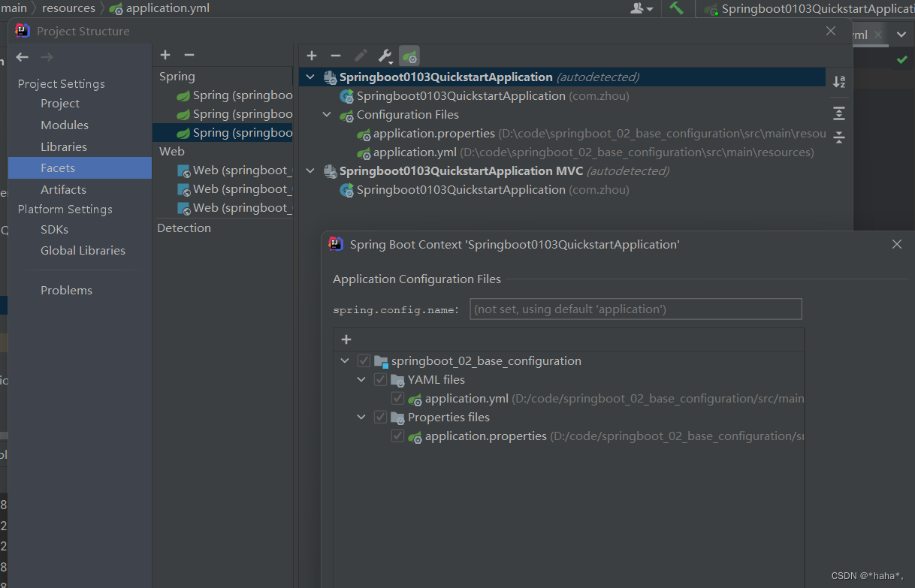Open editor tabs dropdown chevron in main window
915x588 pixels.
[x=901, y=35]
